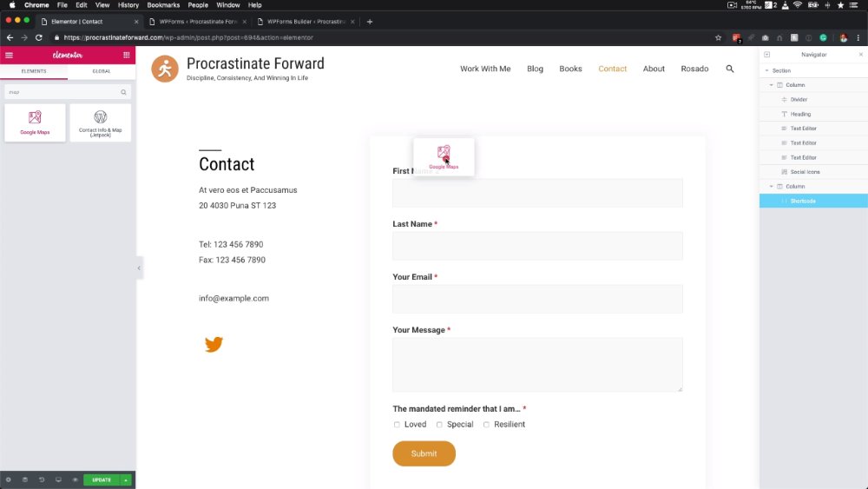Switch to the Global tab

coord(102,71)
